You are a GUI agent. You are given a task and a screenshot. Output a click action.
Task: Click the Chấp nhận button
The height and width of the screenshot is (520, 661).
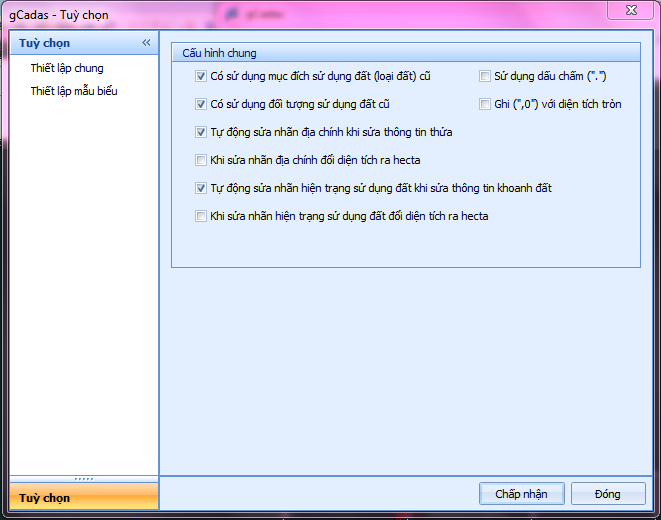(x=521, y=493)
